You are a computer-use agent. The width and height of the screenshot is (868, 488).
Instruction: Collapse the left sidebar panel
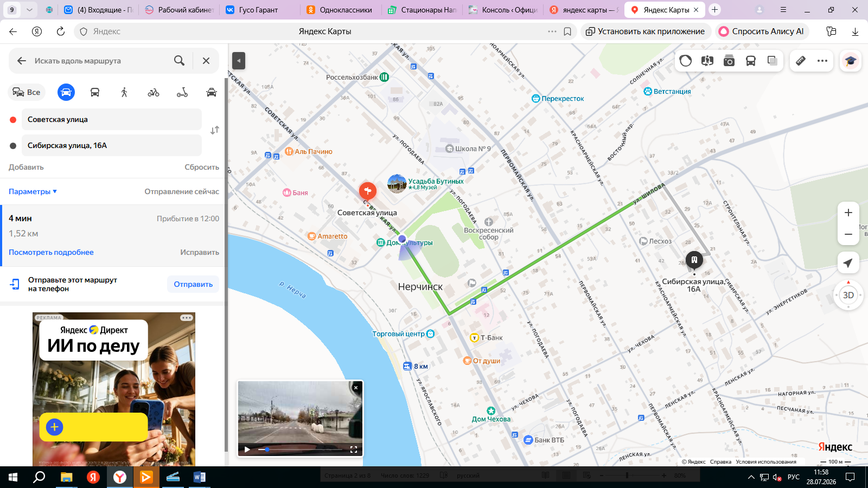pos(239,61)
